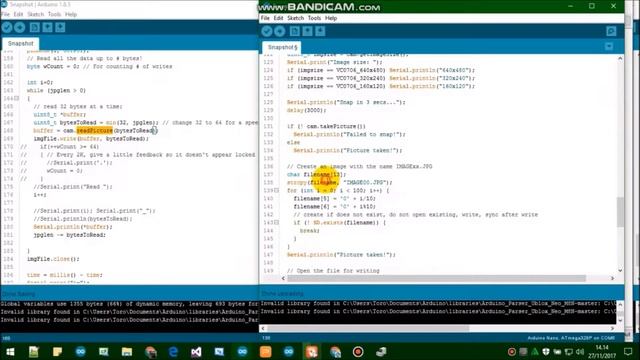Open the tab options dropdown arrow

click(x=609, y=47)
